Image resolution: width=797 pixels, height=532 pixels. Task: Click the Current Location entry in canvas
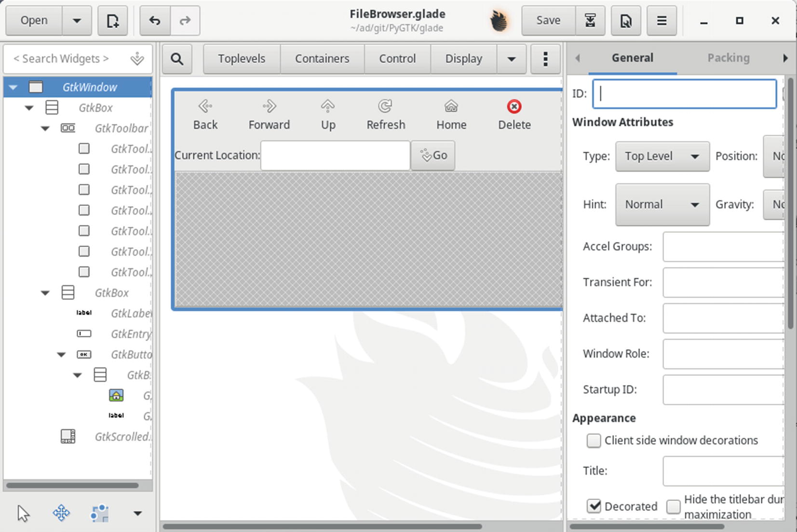pyautogui.click(x=335, y=155)
